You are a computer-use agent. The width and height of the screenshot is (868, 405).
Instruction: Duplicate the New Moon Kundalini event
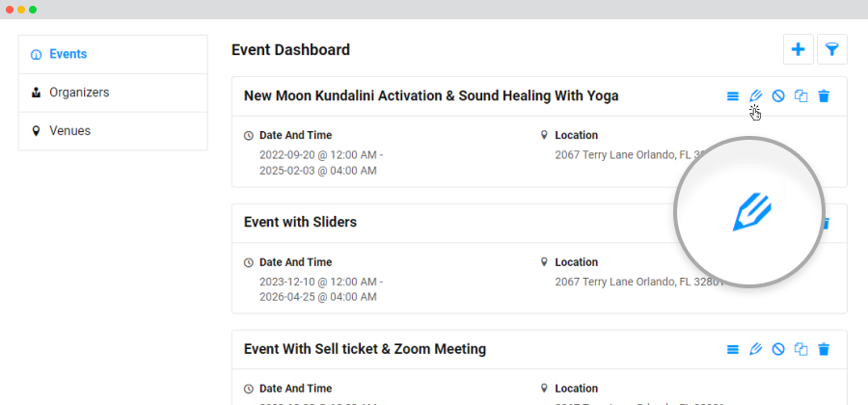click(801, 96)
